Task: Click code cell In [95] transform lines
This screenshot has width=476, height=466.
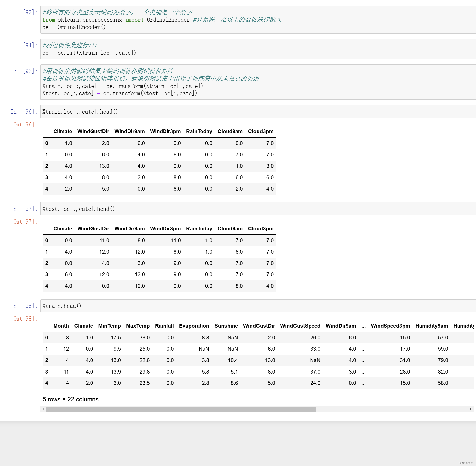Action: (x=258, y=82)
